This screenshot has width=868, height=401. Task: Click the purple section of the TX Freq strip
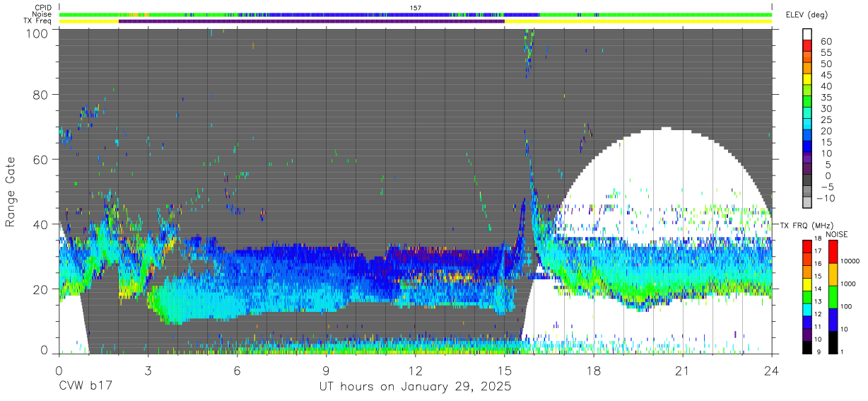pos(312,21)
